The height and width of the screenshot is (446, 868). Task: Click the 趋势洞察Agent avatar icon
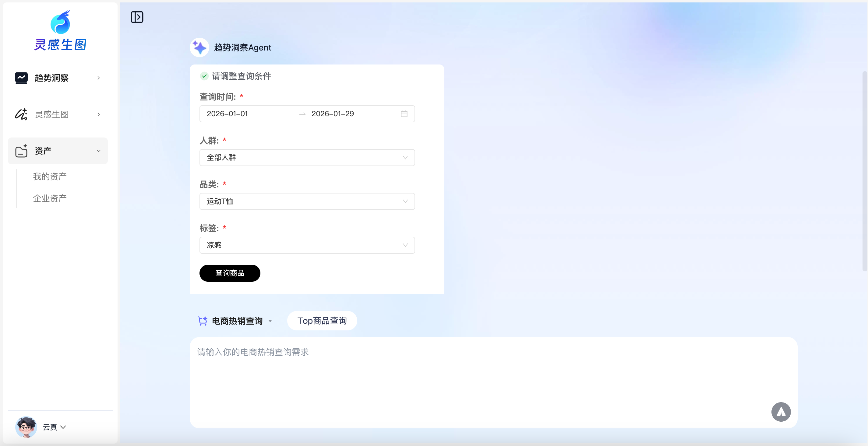199,47
